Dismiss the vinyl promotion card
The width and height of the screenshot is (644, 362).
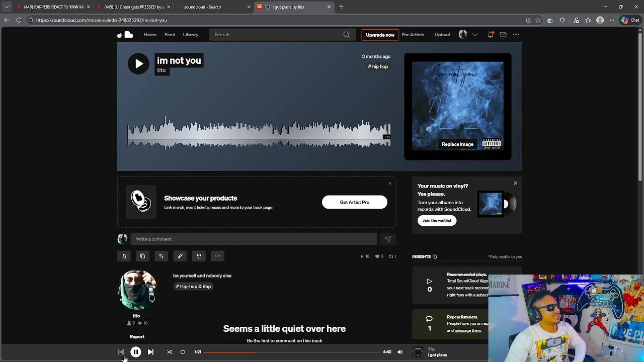[515, 183]
